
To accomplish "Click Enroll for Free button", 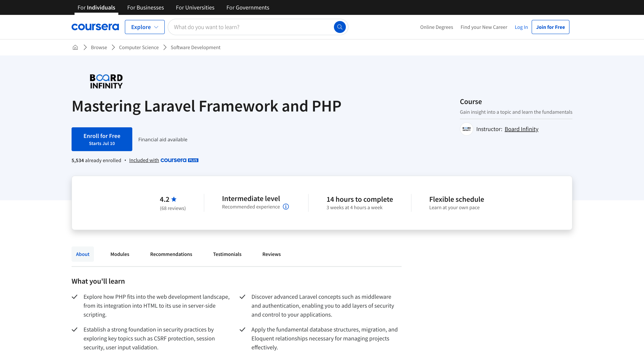I will point(102,139).
